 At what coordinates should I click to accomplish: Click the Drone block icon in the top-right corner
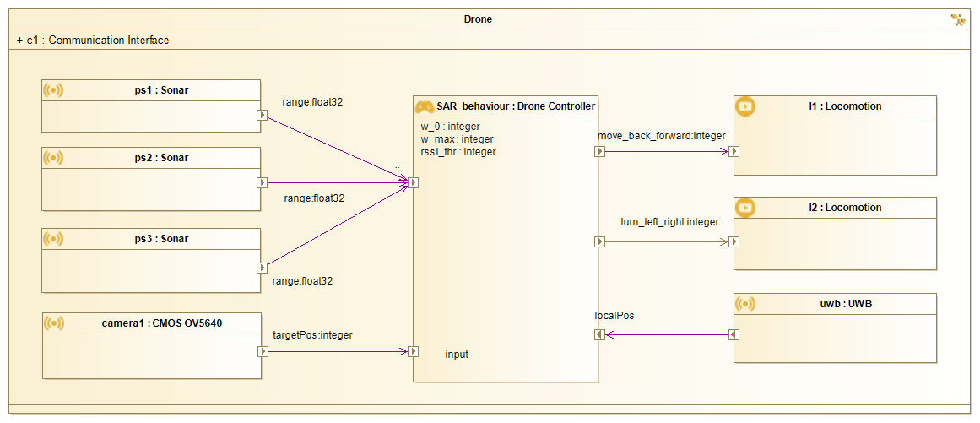tap(958, 19)
